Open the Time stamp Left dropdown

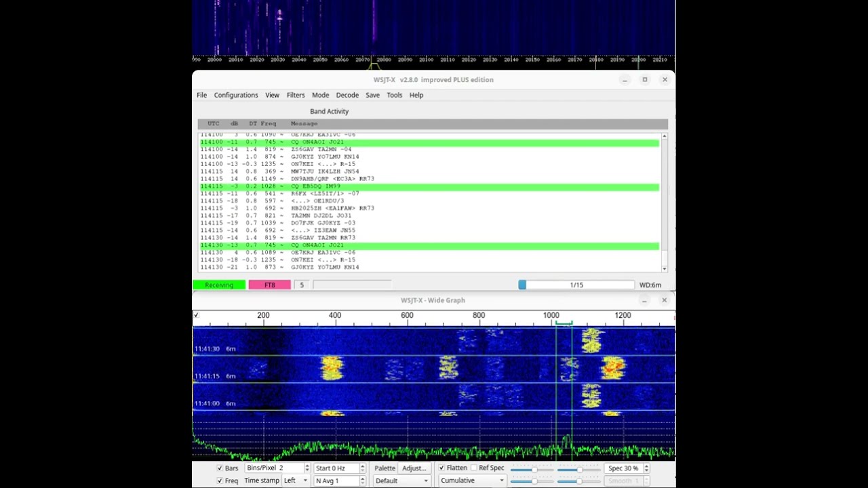294,481
